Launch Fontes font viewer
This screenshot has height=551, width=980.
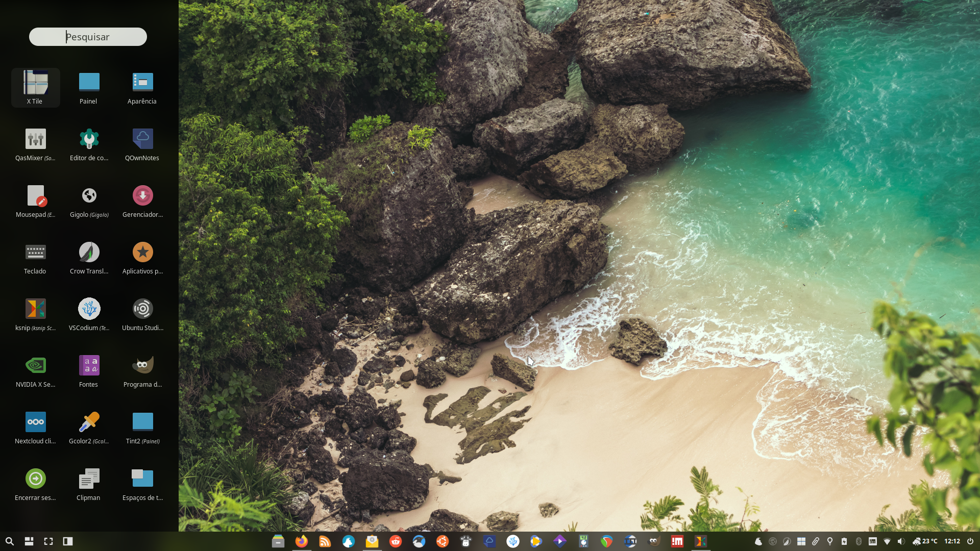pos(89,370)
